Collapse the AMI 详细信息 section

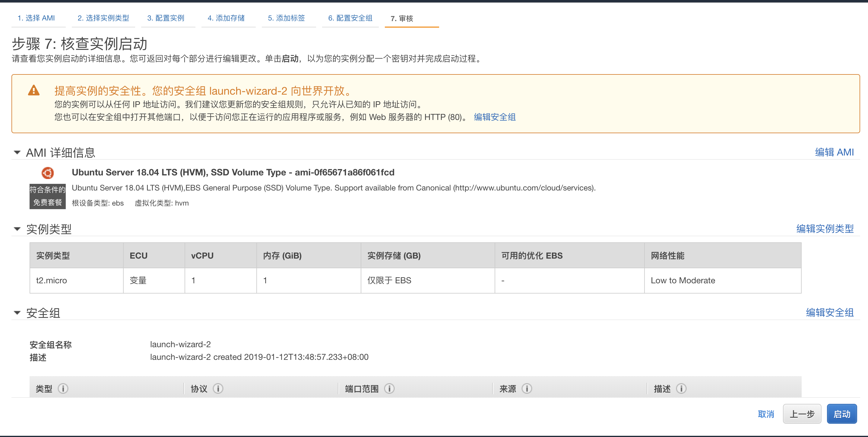[17, 152]
